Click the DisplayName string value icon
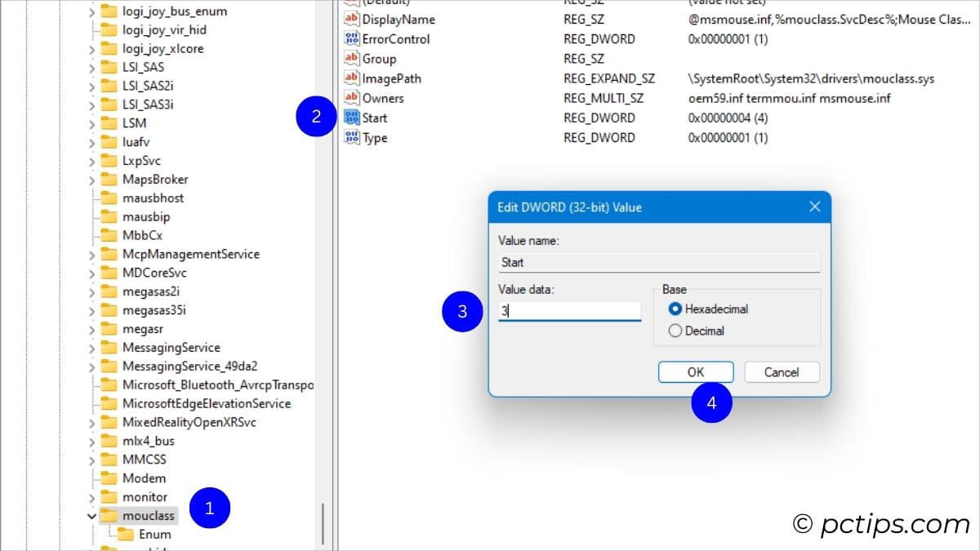Screen dimensions: 980x551 click(x=352, y=20)
